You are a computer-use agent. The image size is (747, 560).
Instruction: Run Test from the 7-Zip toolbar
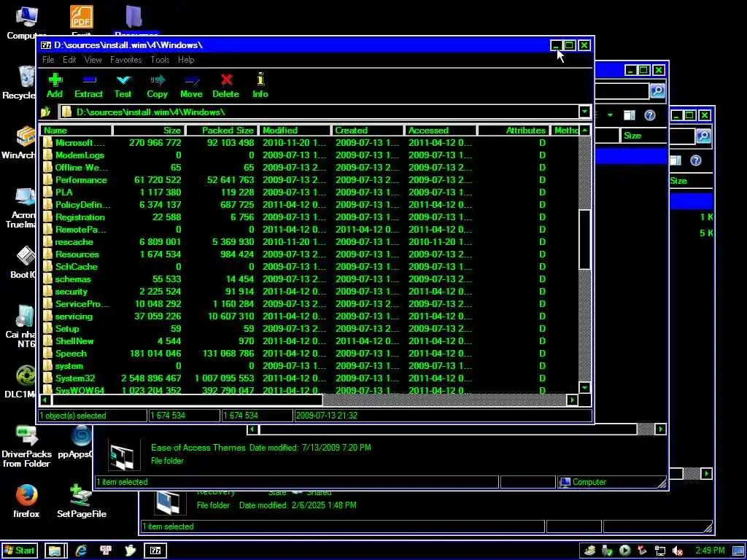[x=123, y=86]
